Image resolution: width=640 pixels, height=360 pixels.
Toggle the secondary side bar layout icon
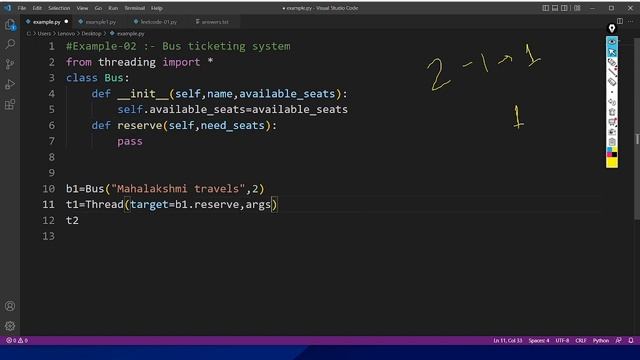point(564,8)
